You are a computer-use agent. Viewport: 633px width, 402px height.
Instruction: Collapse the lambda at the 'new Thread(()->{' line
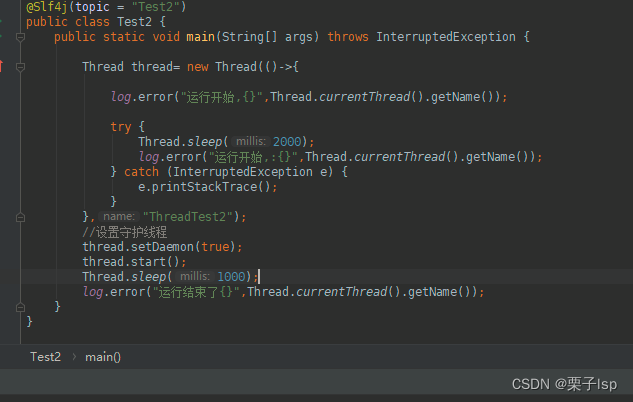click(20, 67)
